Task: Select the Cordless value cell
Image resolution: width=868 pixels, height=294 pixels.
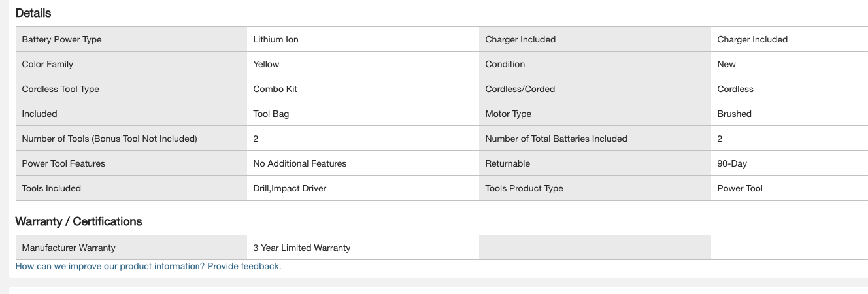Action: (735, 89)
